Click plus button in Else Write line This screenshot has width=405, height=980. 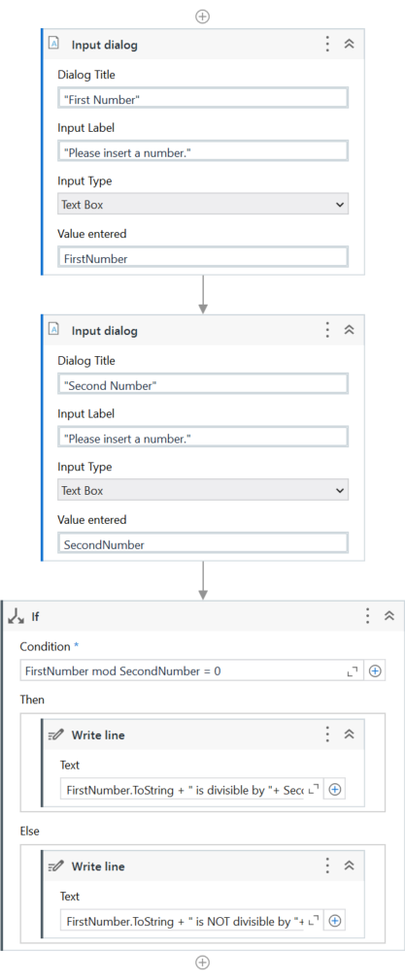coord(335,921)
